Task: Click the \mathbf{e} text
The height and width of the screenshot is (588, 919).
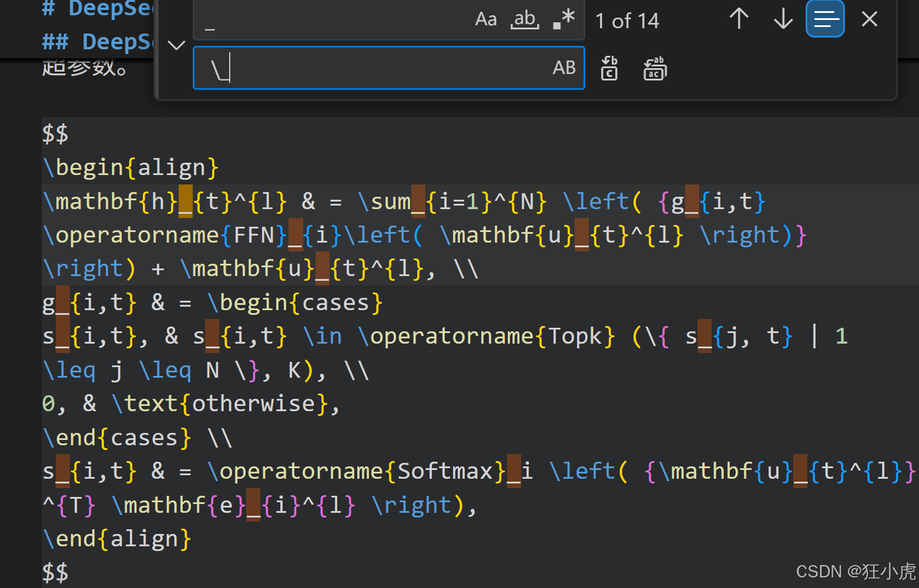Action: pos(179,505)
